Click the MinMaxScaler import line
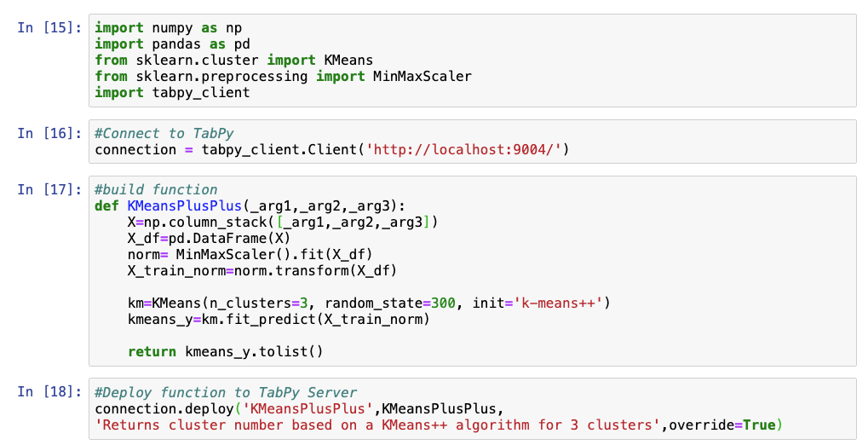This screenshot has height=445, width=868. 283,77
